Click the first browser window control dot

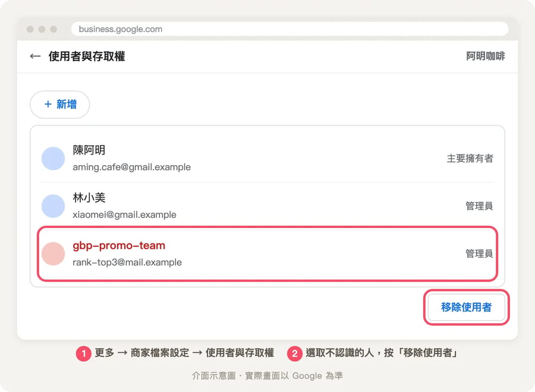[x=30, y=29]
